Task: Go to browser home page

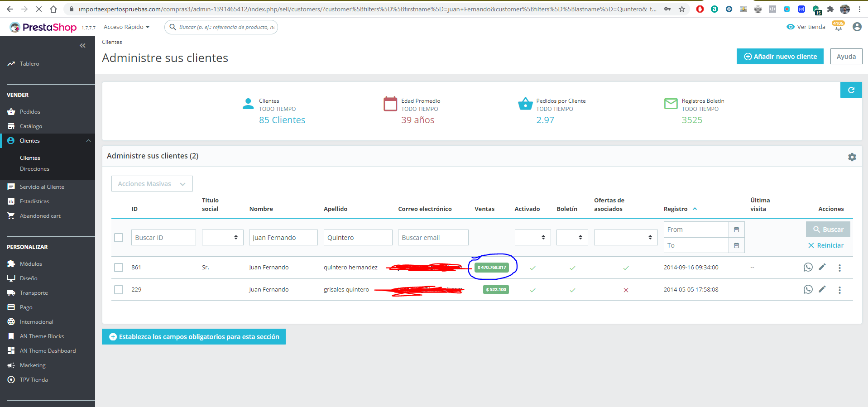Action: click(x=53, y=9)
